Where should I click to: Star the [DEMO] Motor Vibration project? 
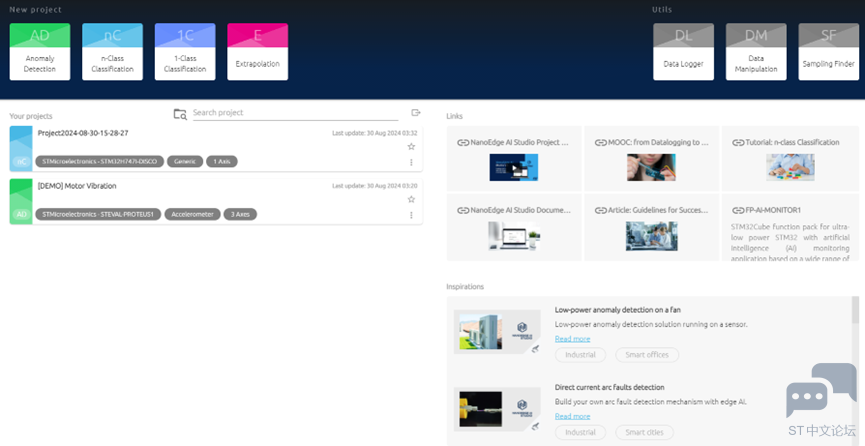411,199
